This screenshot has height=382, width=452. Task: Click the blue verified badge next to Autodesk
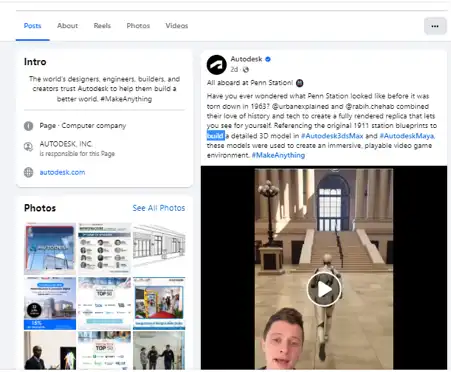268,59
